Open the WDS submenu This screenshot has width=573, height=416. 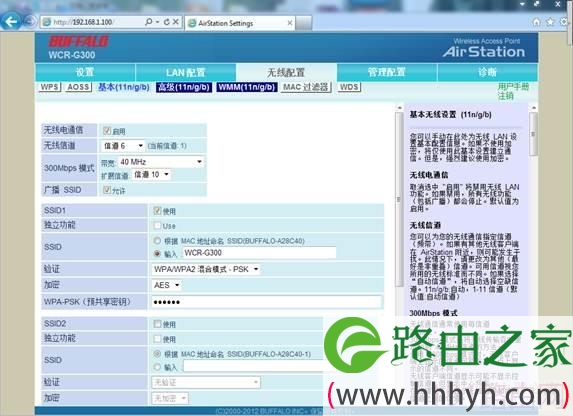click(x=349, y=87)
